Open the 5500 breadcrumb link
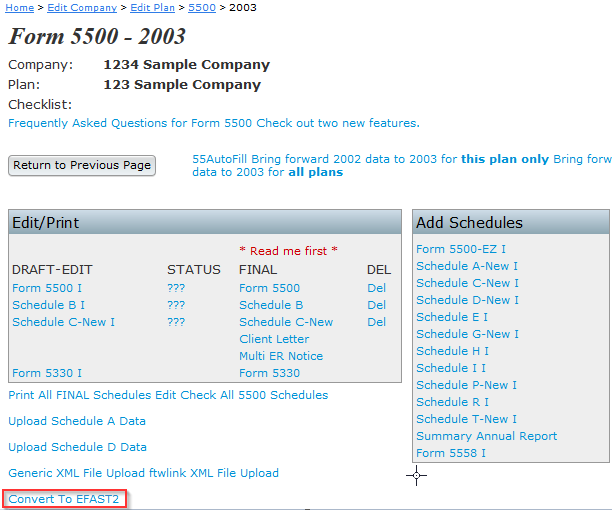 (202, 7)
